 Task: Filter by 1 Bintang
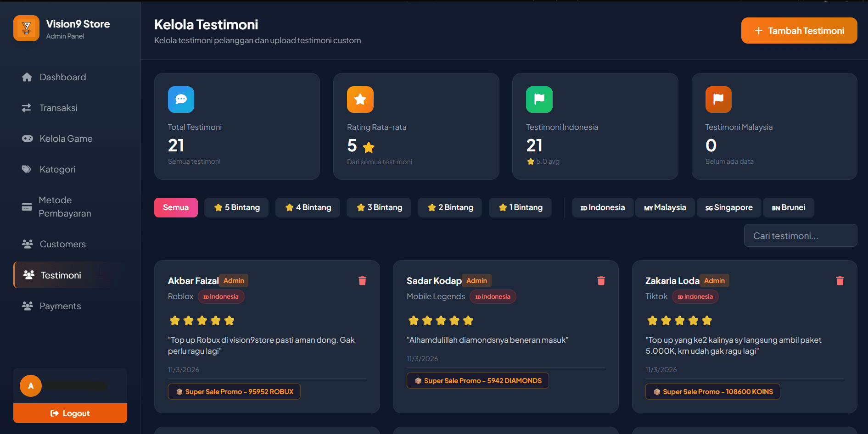tap(520, 207)
